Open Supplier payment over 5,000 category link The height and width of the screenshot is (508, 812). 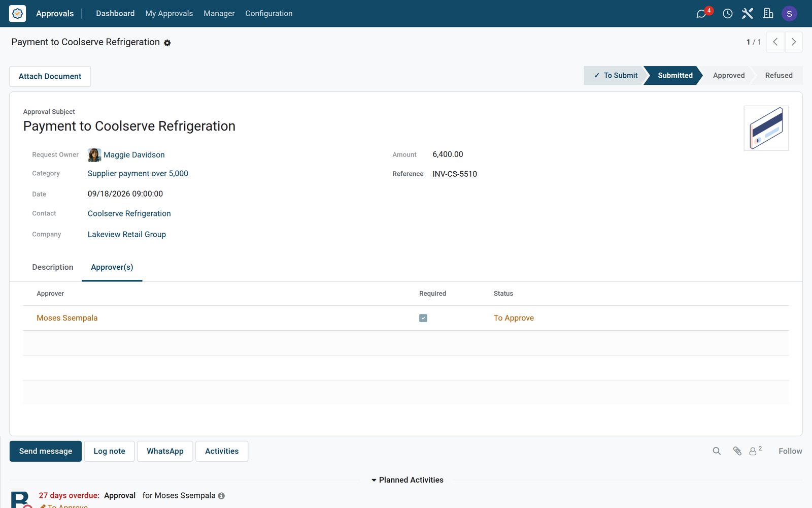(138, 174)
